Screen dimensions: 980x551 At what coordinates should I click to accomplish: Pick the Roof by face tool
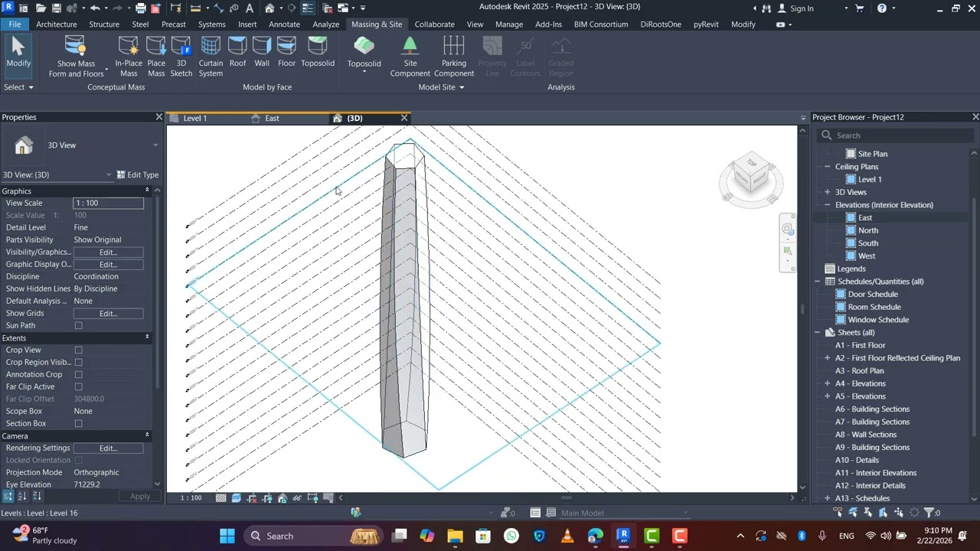tap(238, 53)
